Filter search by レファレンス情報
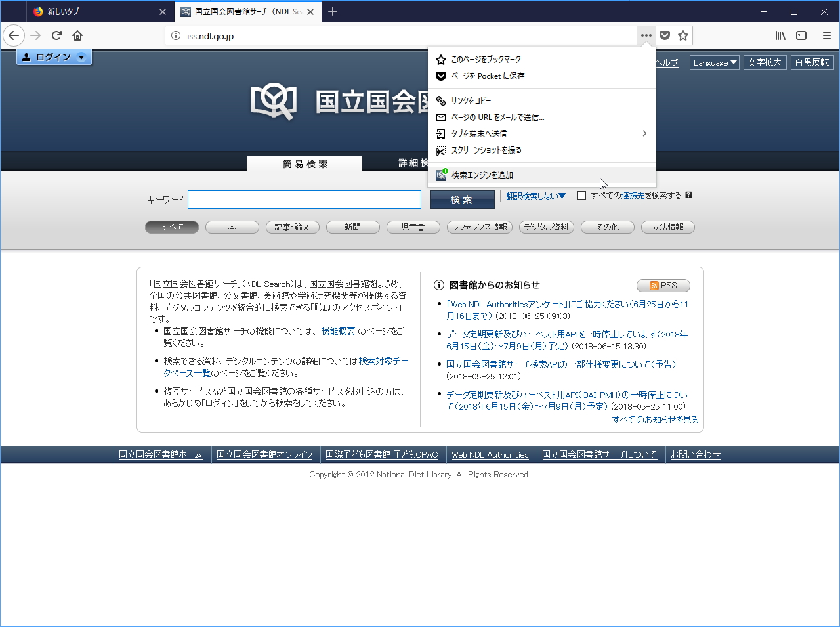Viewport: 840px width, 627px height. click(480, 227)
